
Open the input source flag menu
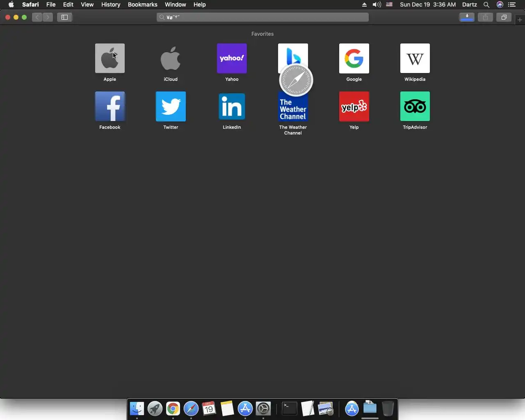(389, 5)
